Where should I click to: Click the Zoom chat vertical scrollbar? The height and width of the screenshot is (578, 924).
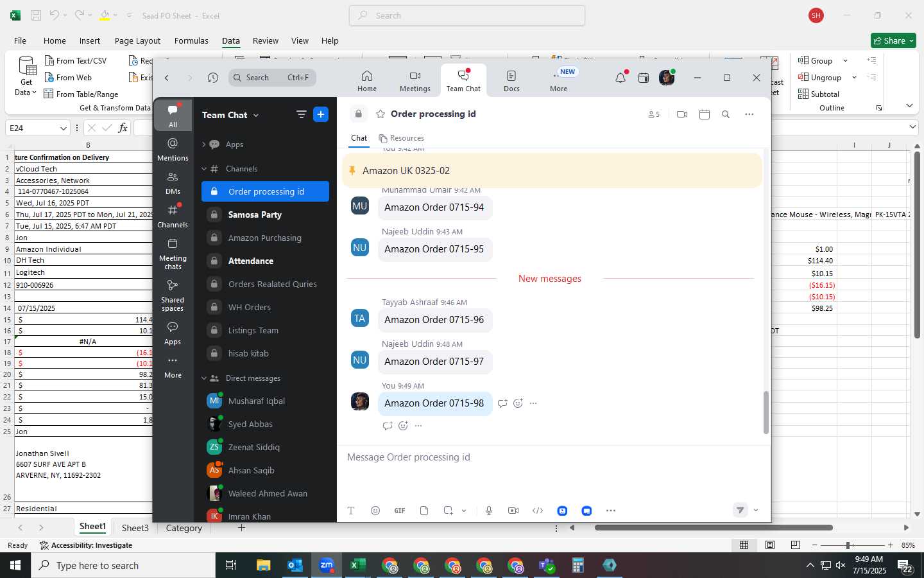[x=766, y=413]
